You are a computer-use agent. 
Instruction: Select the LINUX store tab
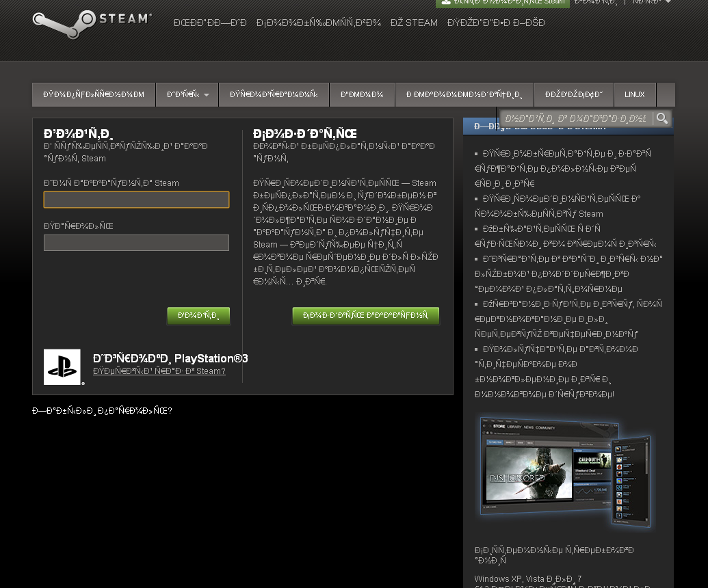pyautogui.click(x=634, y=94)
